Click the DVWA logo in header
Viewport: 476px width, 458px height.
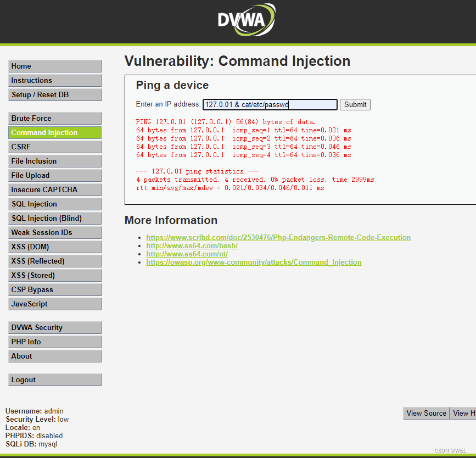247,20
